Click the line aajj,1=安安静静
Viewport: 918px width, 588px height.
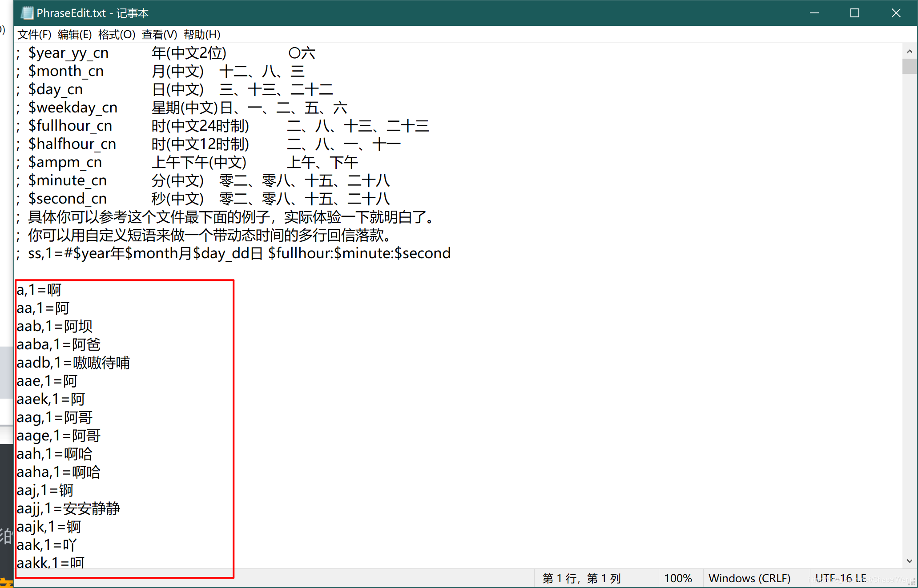pos(68,508)
